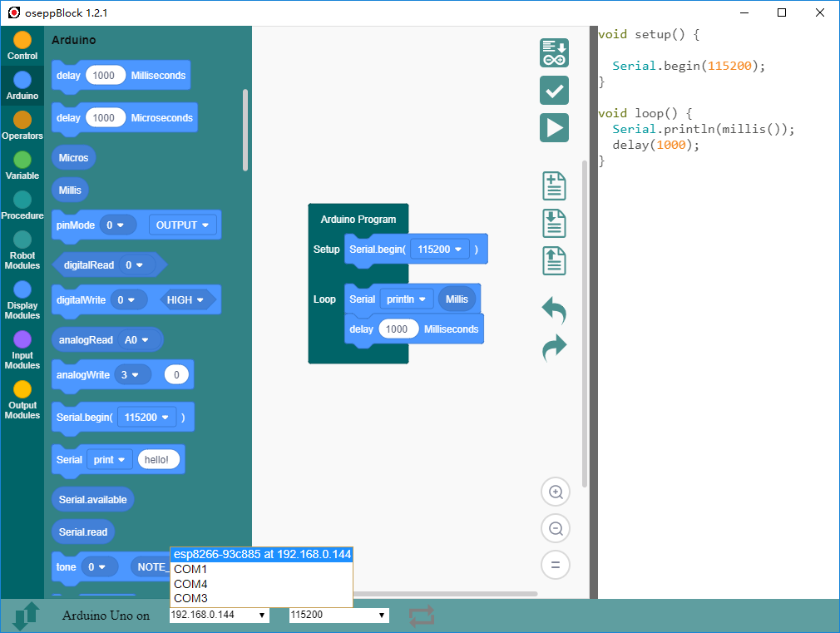Click the redo arrow icon
The width and height of the screenshot is (840, 633).
[554, 347]
